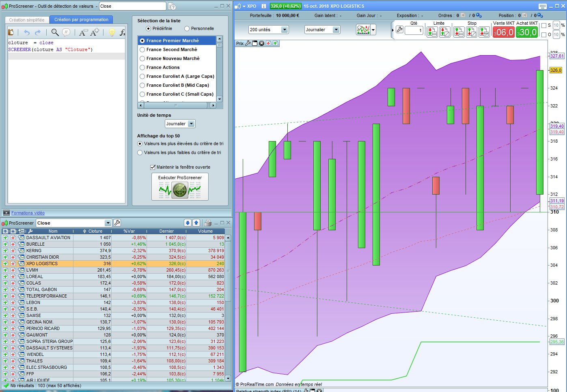Open the Unité de temps Journalier dropdown
This screenshot has width=567, height=392.
(180, 124)
